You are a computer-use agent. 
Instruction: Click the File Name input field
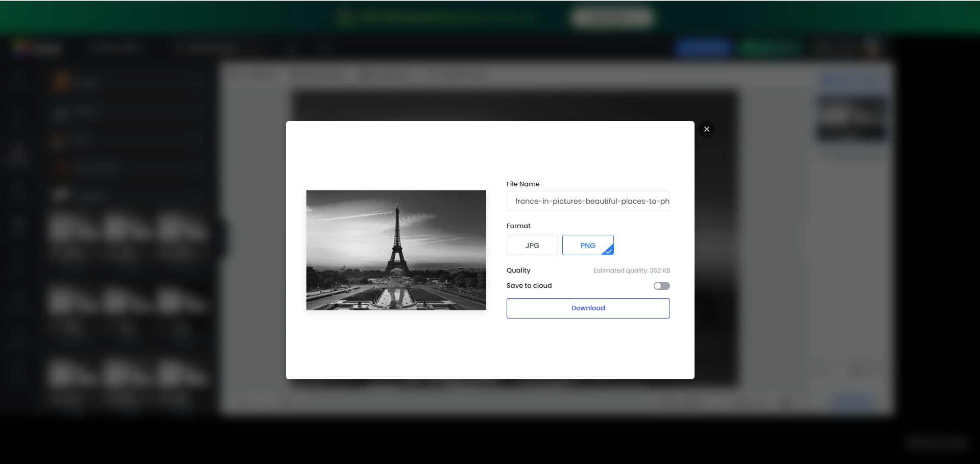[x=588, y=201]
